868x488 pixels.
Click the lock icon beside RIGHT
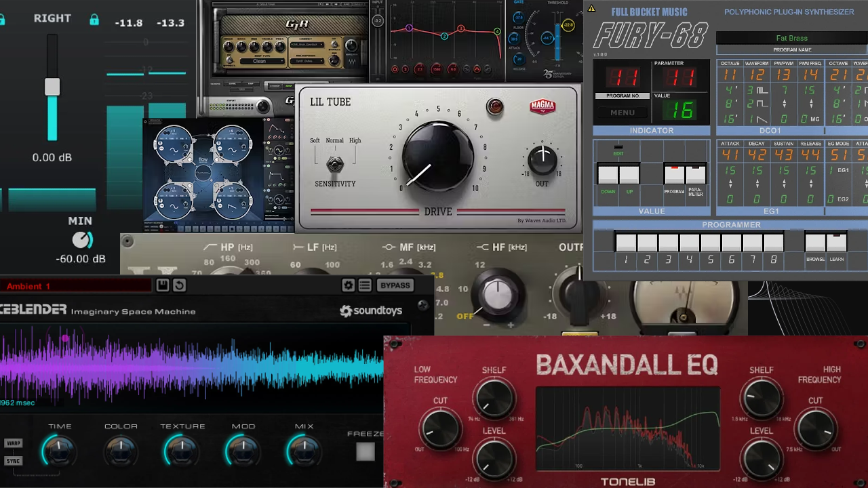point(94,20)
